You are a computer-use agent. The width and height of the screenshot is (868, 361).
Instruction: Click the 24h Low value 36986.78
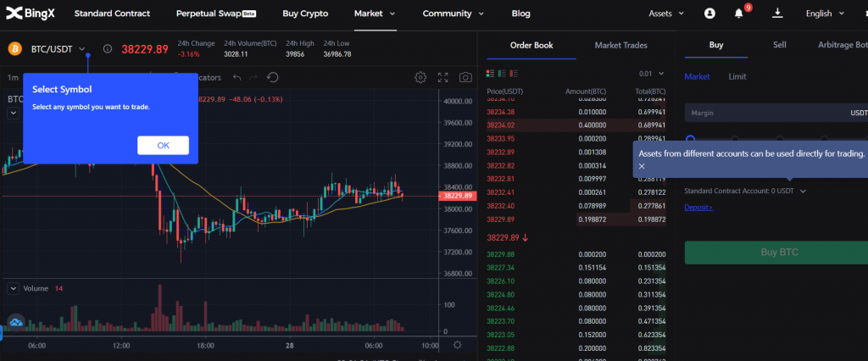pyautogui.click(x=337, y=54)
